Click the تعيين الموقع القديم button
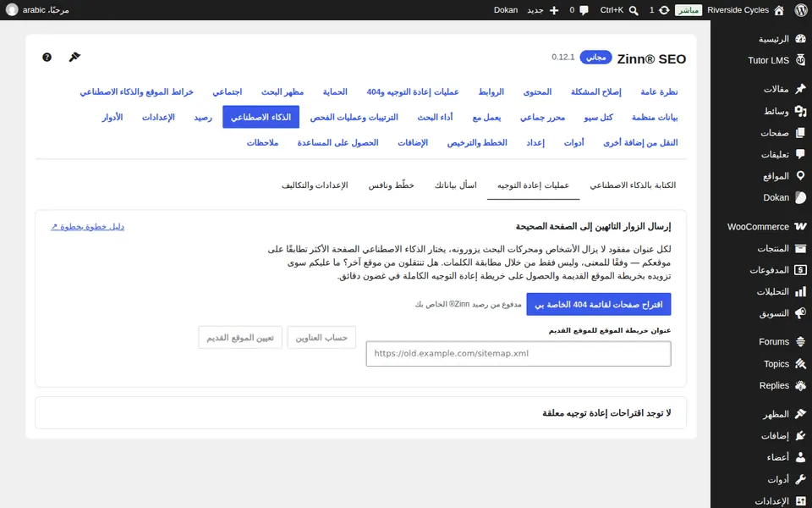The height and width of the screenshot is (508, 812). (240, 338)
